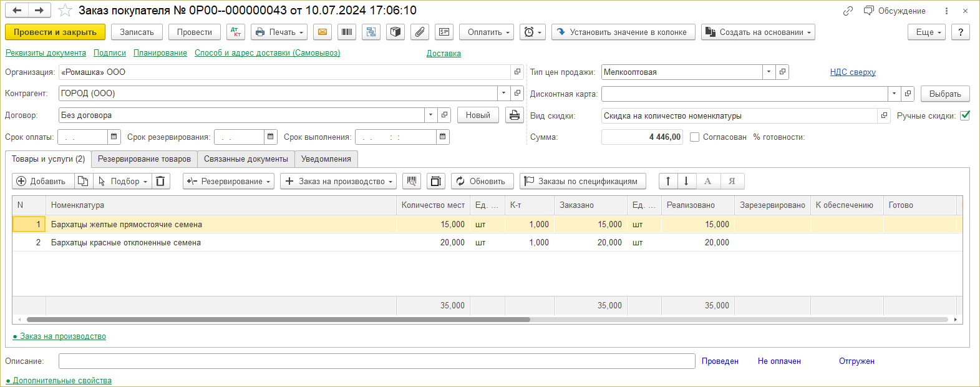Click the envelope email icon in toolbar

[x=322, y=32]
